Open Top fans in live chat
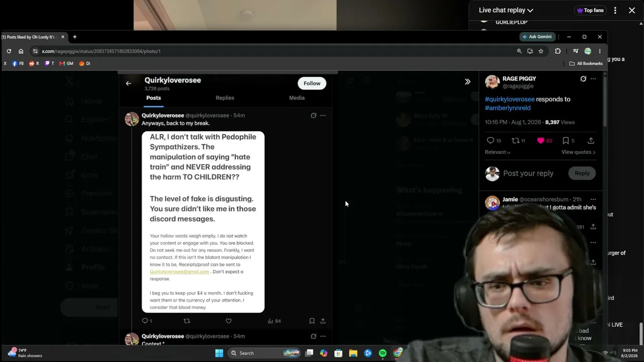The width and height of the screenshot is (644, 362). tap(590, 10)
